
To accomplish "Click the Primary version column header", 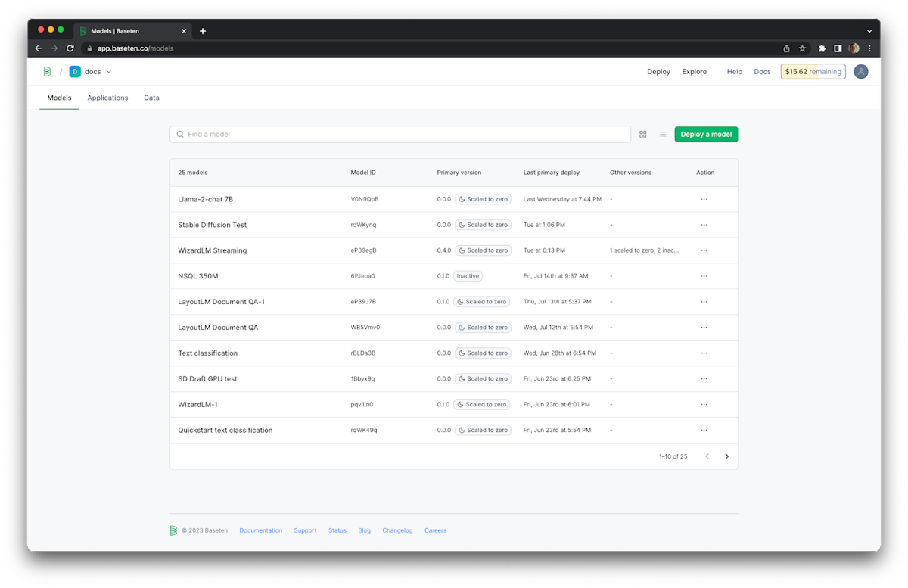I will [x=459, y=173].
